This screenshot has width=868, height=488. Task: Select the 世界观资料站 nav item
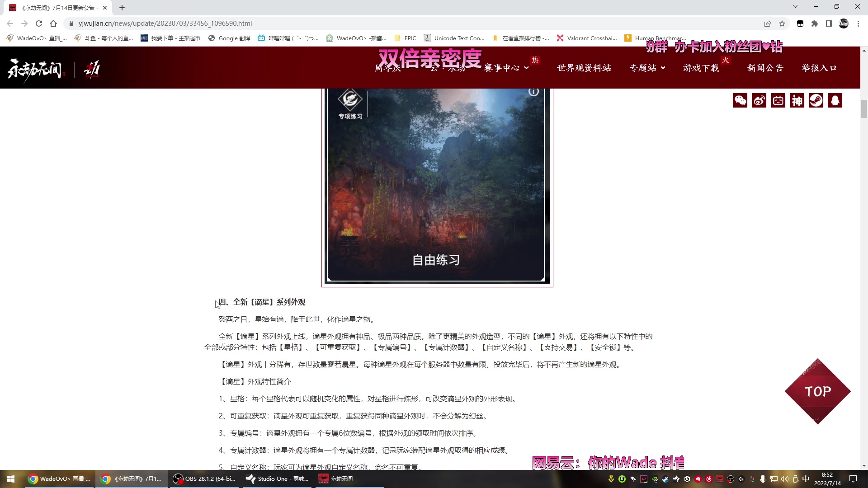(x=584, y=68)
